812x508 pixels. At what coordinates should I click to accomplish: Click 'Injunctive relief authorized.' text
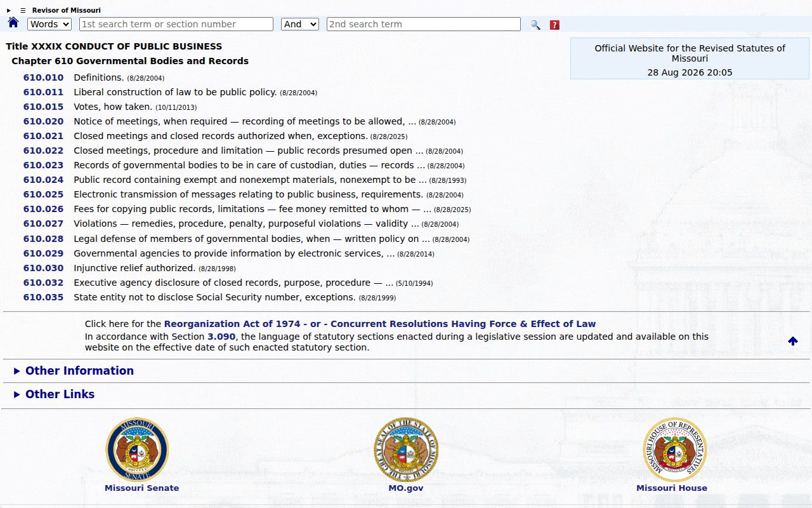(134, 268)
